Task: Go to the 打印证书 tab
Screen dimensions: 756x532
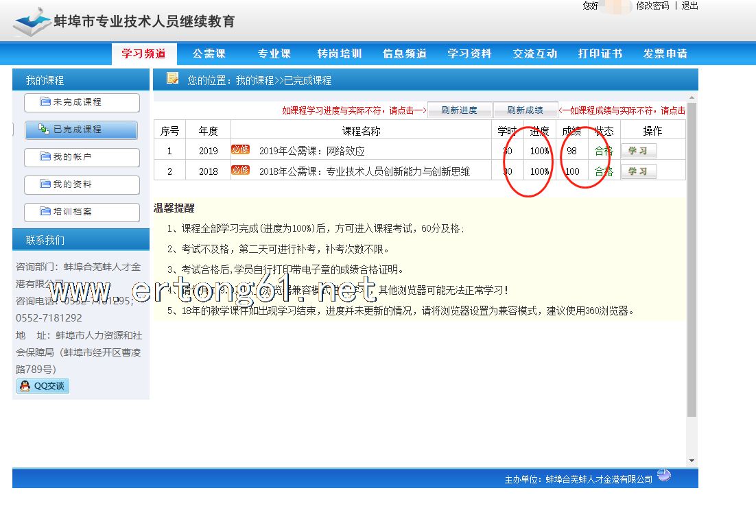Action: coord(600,53)
